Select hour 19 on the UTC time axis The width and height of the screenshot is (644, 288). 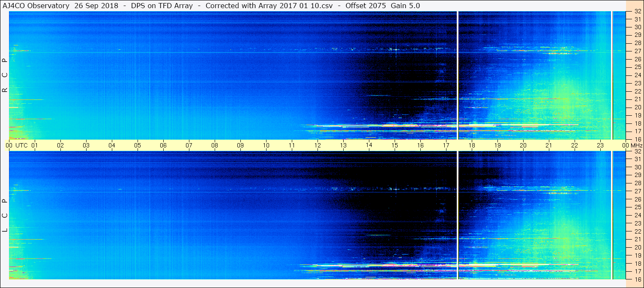click(x=497, y=145)
